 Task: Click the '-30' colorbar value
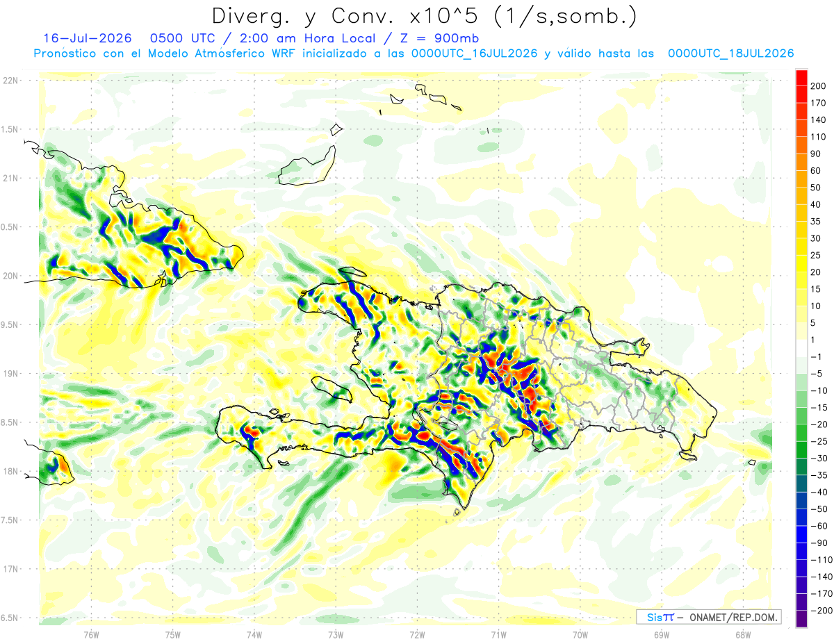(x=821, y=459)
